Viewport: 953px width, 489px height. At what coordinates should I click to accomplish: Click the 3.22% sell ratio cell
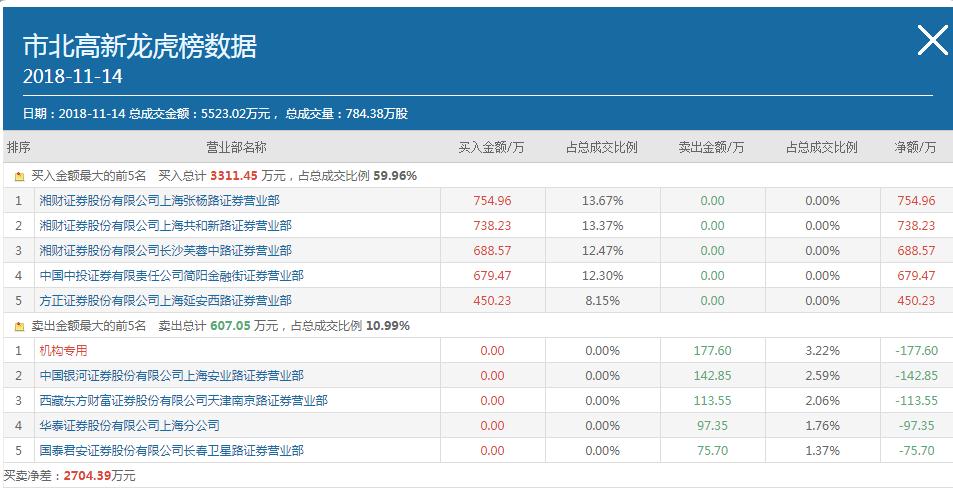pyautogui.click(x=822, y=351)
